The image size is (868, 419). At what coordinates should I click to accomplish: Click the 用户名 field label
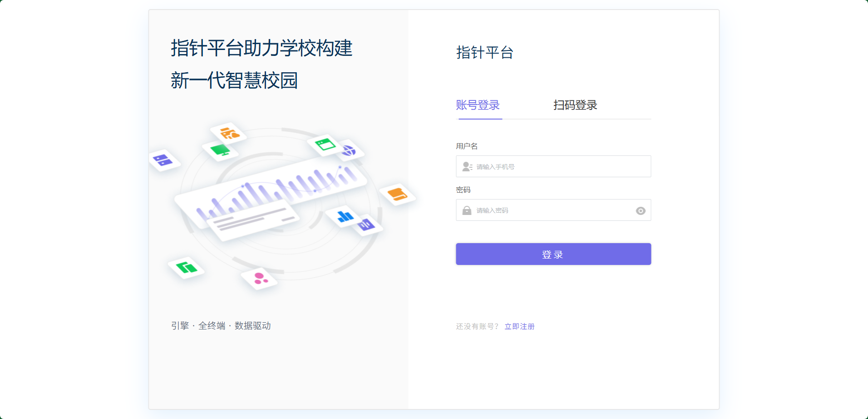(x=467, y=146)
